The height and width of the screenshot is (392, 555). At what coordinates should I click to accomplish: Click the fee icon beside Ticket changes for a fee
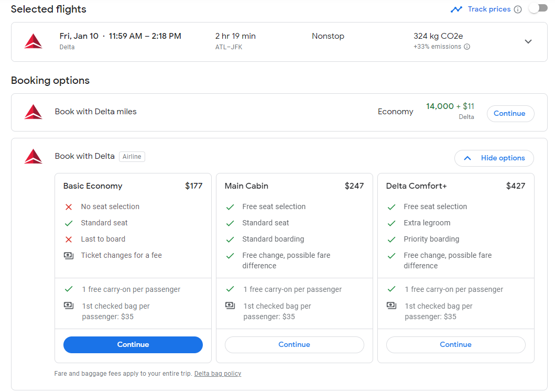(69, 255)
